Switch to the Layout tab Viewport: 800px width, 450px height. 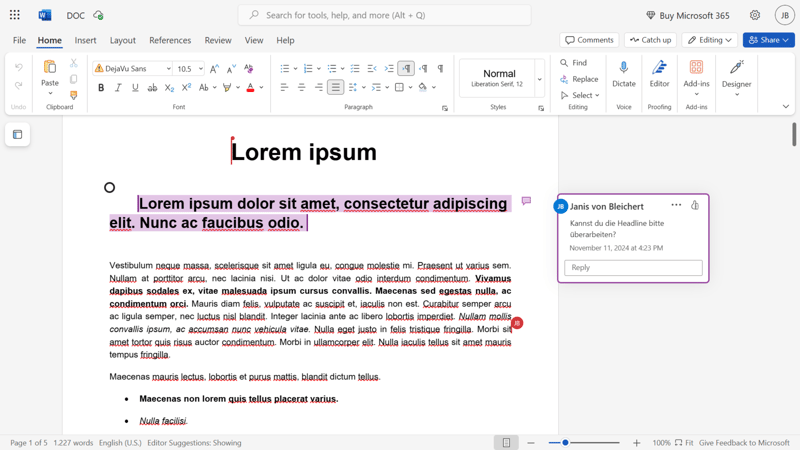point(123,40)
